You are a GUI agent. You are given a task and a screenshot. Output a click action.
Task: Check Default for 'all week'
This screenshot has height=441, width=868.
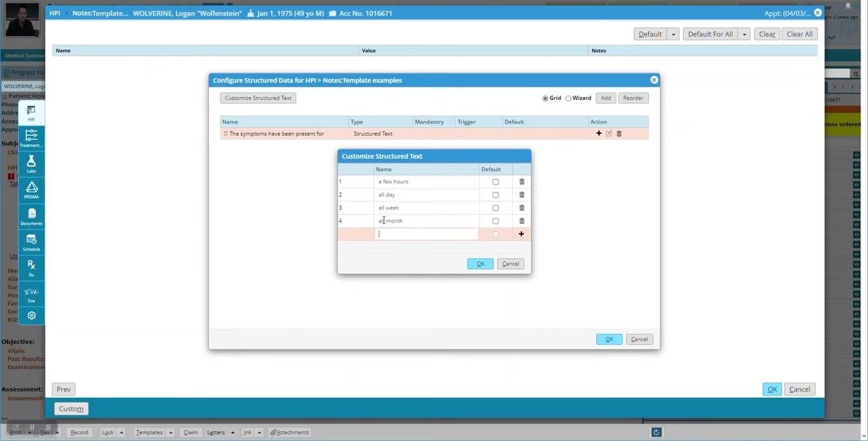point(496,208)
